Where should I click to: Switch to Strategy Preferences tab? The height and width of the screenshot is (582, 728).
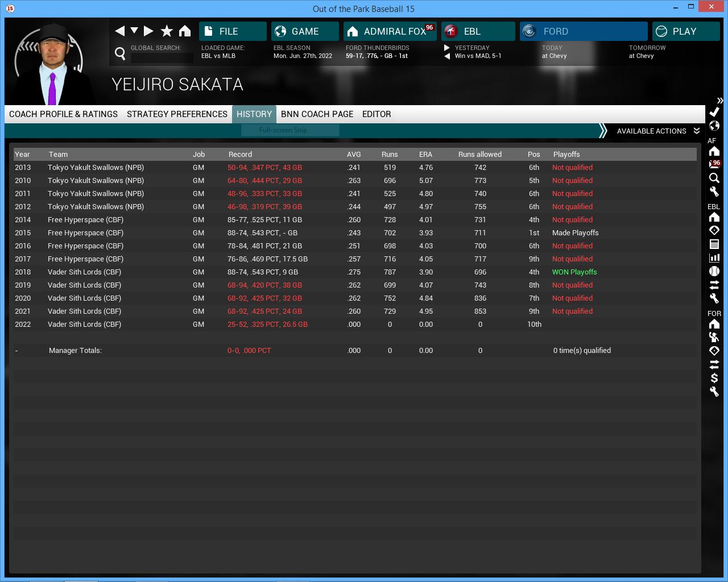[x=177, y=114]
